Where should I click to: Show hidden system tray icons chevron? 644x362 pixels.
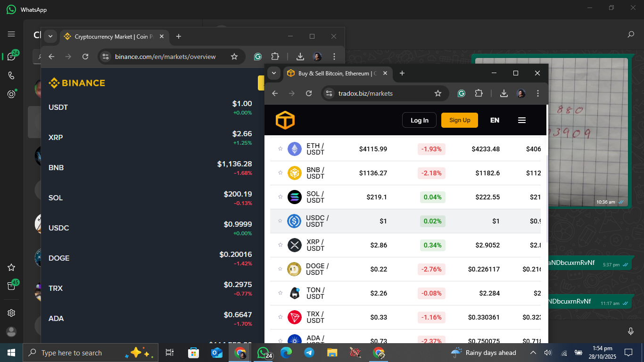(533, 353)
